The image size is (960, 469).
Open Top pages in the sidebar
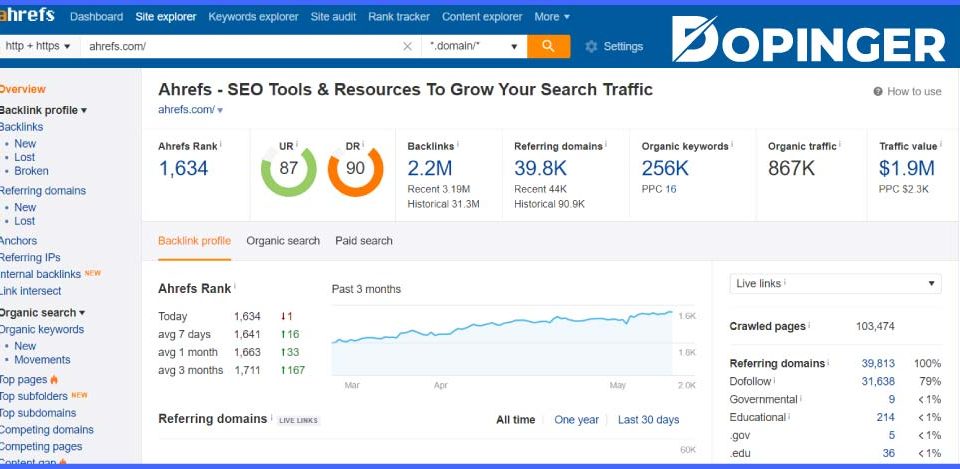click(23, 380)
